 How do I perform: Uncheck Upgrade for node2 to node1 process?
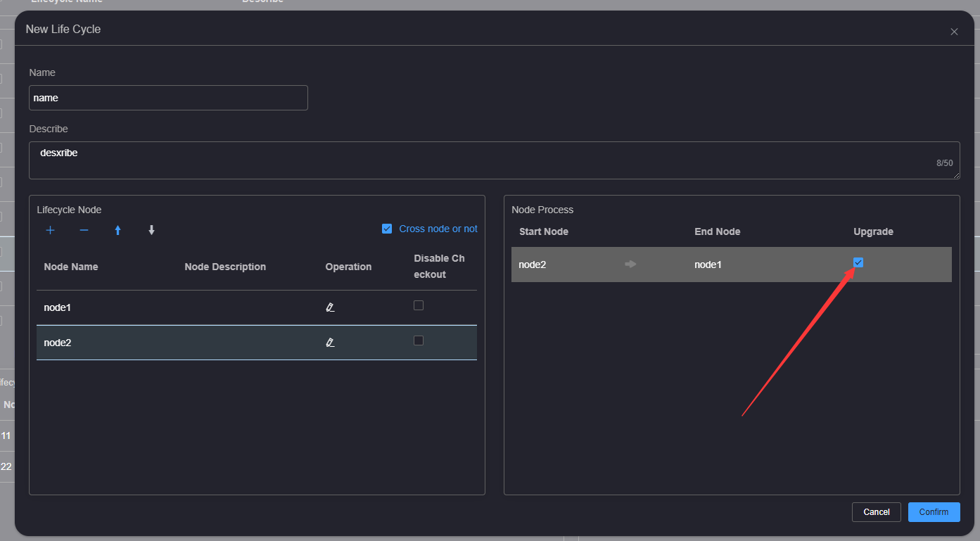(858, 262)
